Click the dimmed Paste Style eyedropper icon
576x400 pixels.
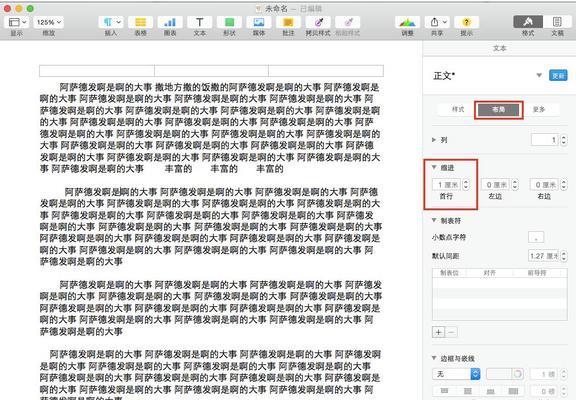[348, 22]
